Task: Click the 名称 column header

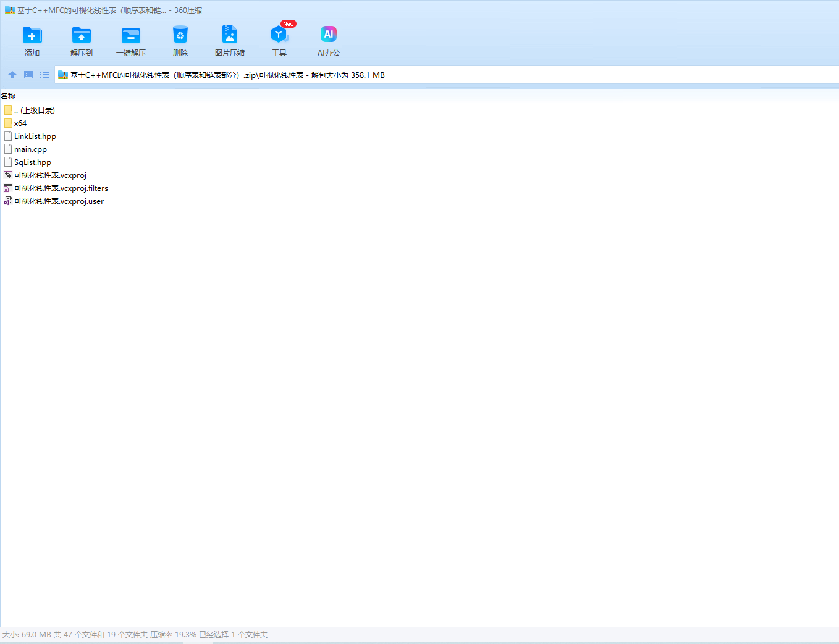Action: click(8, 96)
